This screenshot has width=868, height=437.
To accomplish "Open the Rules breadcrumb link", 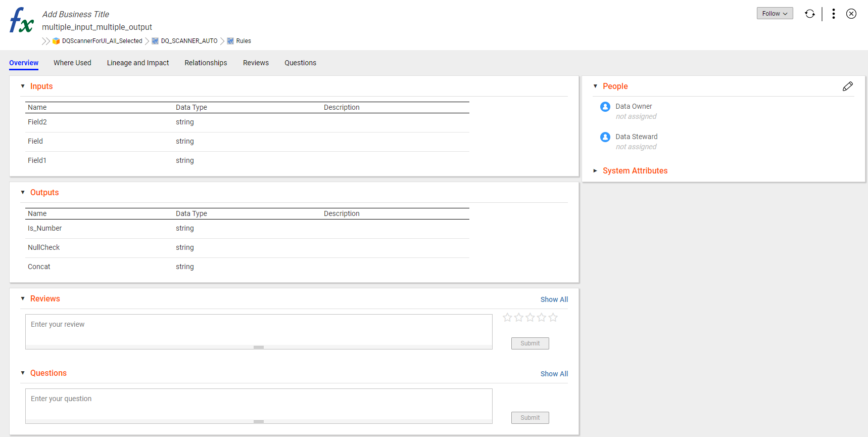I will coord(244,41).
